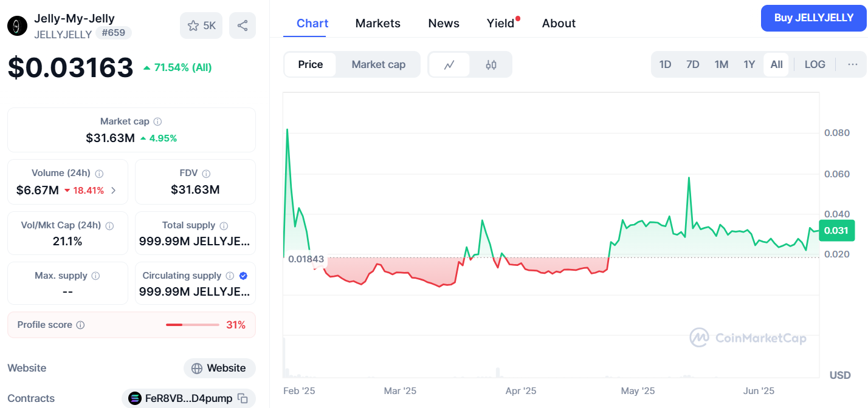The width and height of the screenshot is (868, 408).
Task: Click the $31.63M market cap value
Action: [x=110, y=138]
